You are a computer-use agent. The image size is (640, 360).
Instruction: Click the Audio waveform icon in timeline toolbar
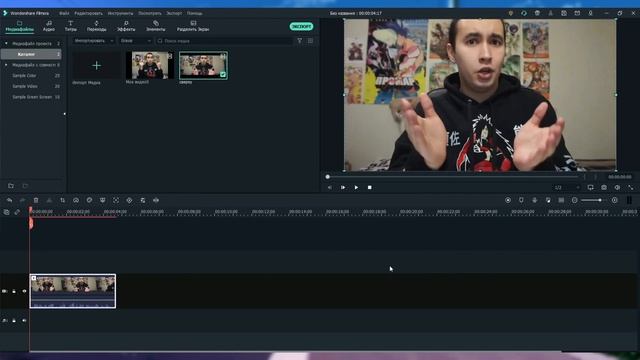156,200
